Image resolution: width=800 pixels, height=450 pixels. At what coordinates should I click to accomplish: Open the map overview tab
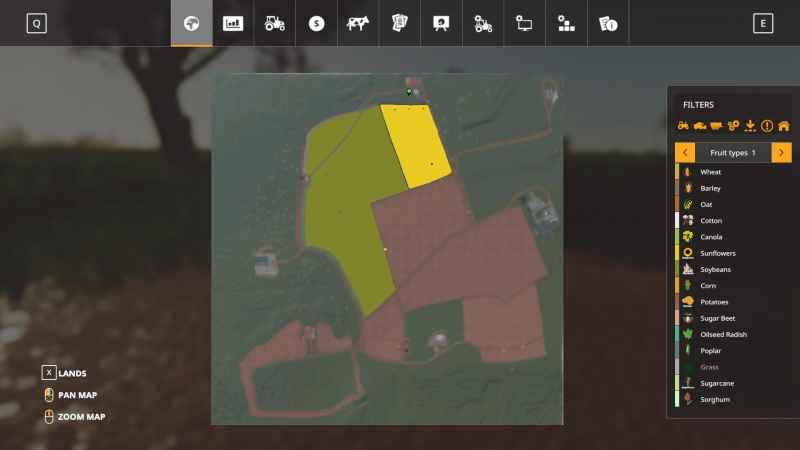tap(191, 23)
